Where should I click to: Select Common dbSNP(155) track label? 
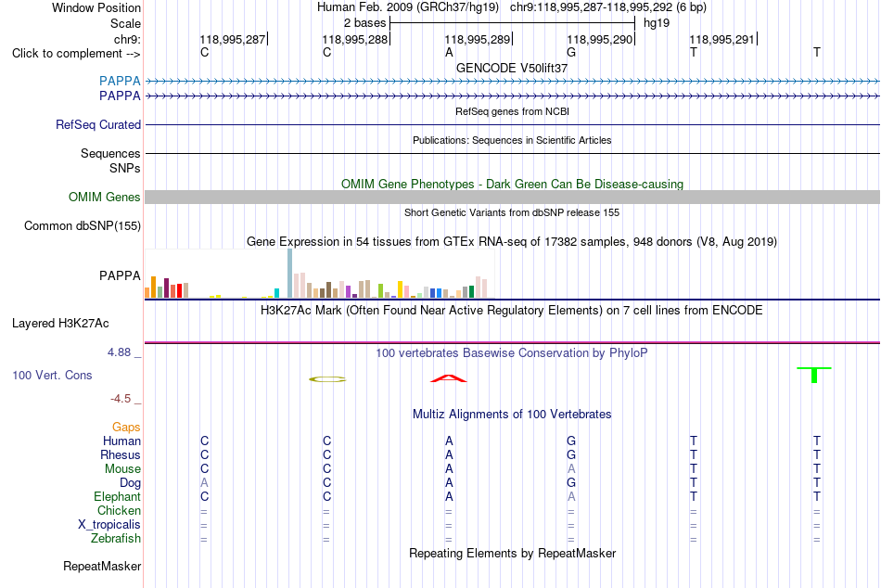tap(83, 226)
